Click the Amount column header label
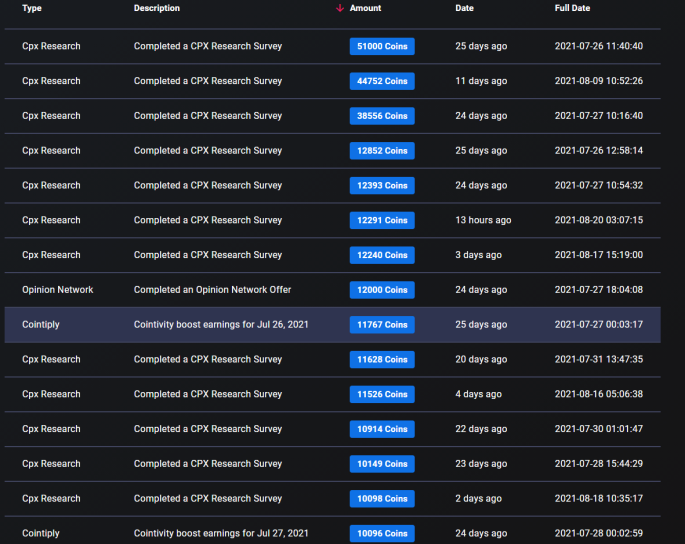The width and height of the screenshot is (685, 544). (x=365, y=8)
